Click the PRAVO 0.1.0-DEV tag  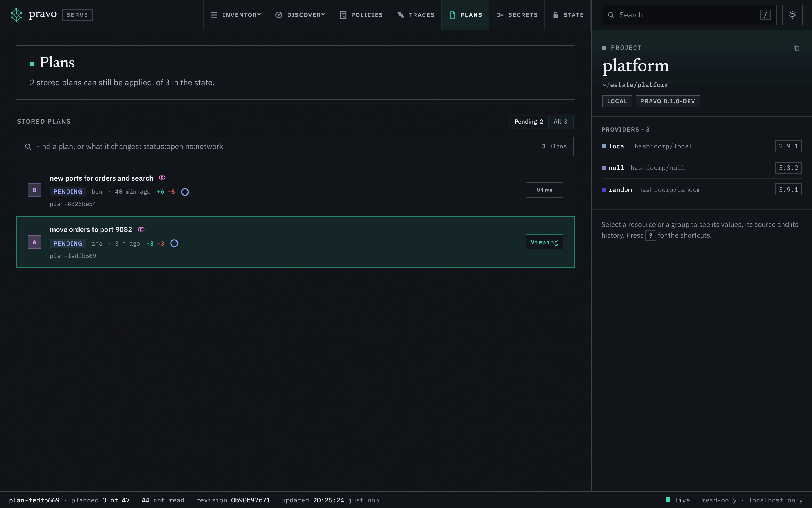pos(667,101)
